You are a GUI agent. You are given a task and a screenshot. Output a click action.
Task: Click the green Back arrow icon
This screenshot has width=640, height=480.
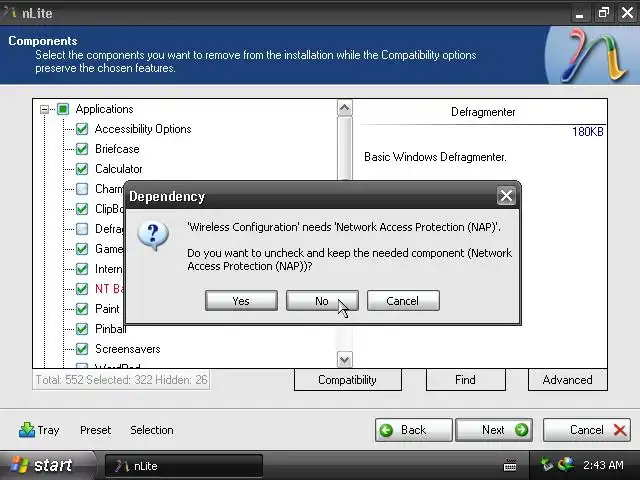386,430
